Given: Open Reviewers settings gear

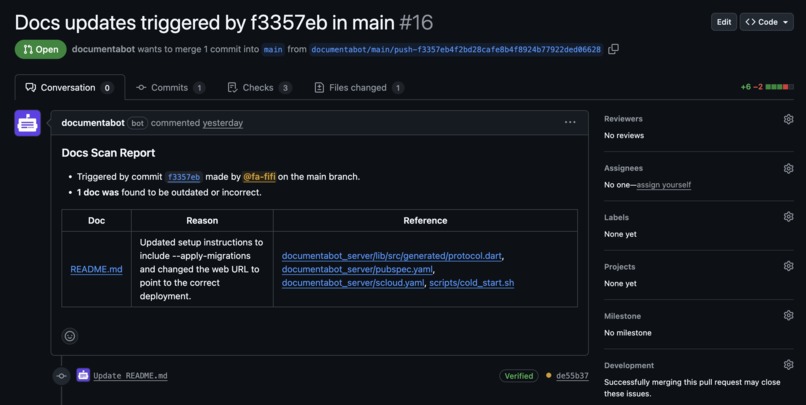Looking at the screenshot, I should 789,119.
